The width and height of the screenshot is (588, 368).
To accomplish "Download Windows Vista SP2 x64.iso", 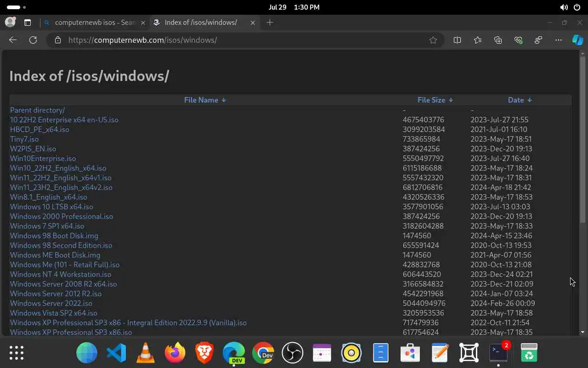I will tap(54, 313).
